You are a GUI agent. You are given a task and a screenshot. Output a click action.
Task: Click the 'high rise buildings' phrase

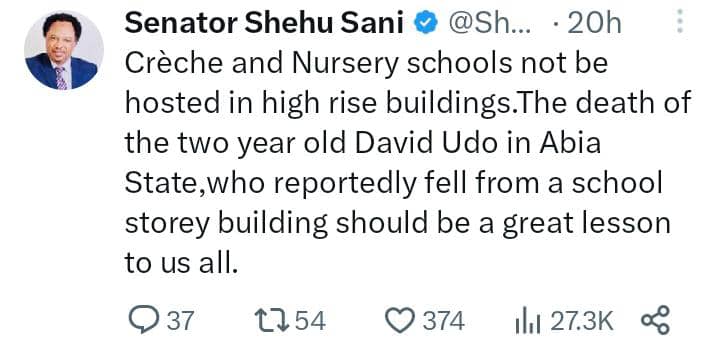387,102
